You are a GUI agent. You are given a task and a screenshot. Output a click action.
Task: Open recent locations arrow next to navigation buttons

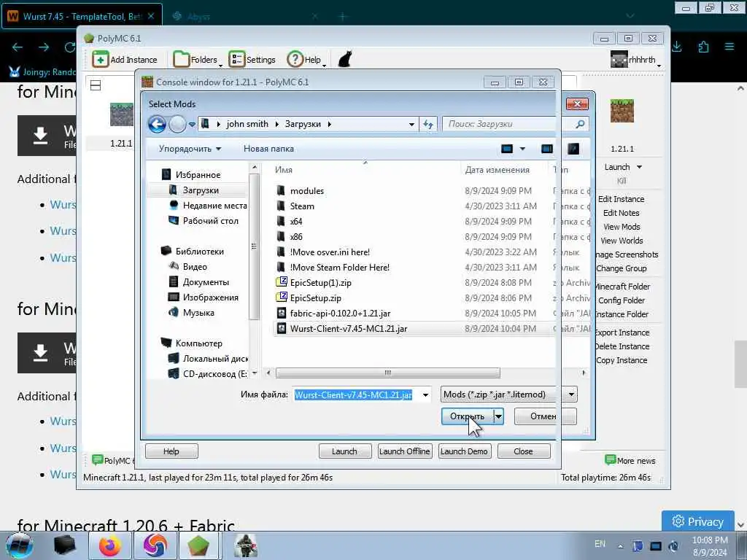pyautogui.click(x=192, y=124)
